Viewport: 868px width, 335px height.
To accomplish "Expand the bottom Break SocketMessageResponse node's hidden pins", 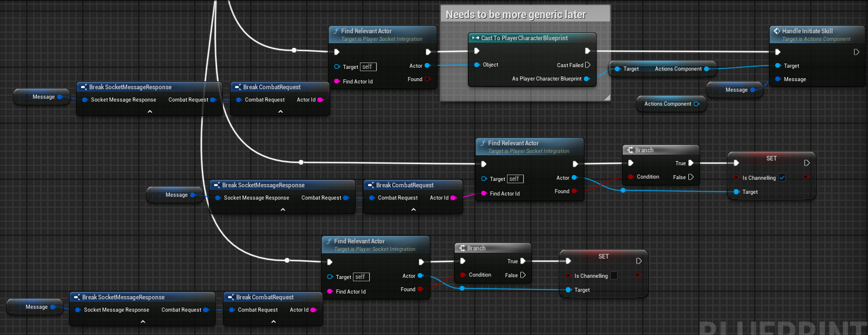I will point(143,321).
